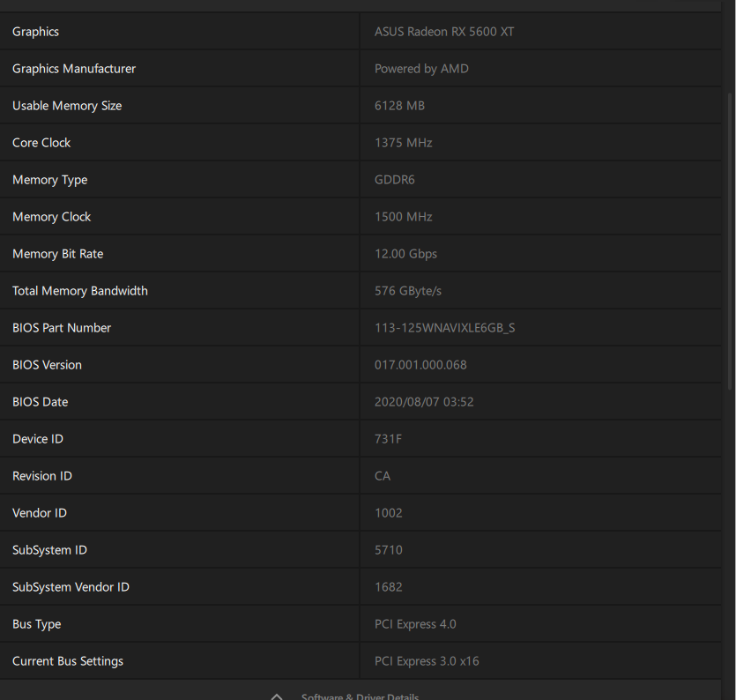Image resolution: width=736 pixels, height=700 pixels.
Task: Select the 'SubSystem Vendor ID' label
Action: tap(71, 587)
